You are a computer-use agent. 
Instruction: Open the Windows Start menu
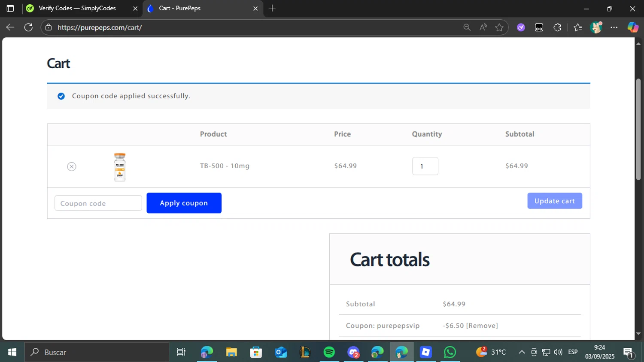tap(12, 352)
